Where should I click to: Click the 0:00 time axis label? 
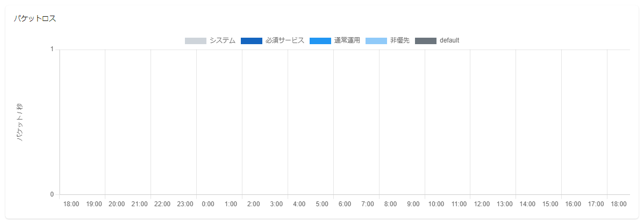pos(208,204)
